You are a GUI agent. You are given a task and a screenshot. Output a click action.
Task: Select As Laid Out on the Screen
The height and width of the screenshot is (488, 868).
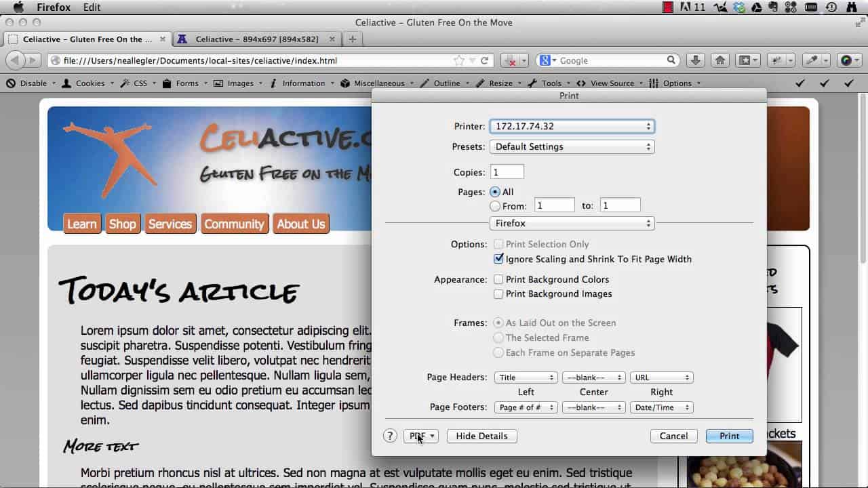tap(498, 323)
